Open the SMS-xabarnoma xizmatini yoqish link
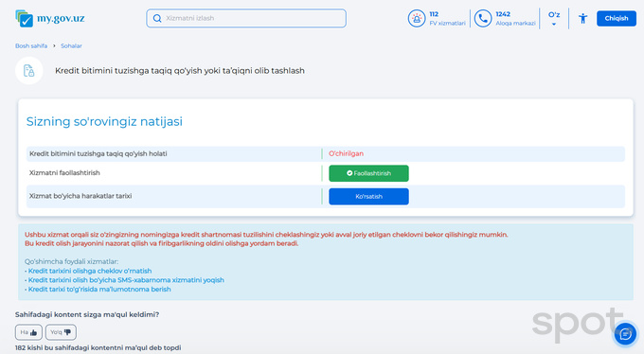Image resolution: width=644 pixels, height=354 pixels. pyautogui.click(x=126, y=280)
